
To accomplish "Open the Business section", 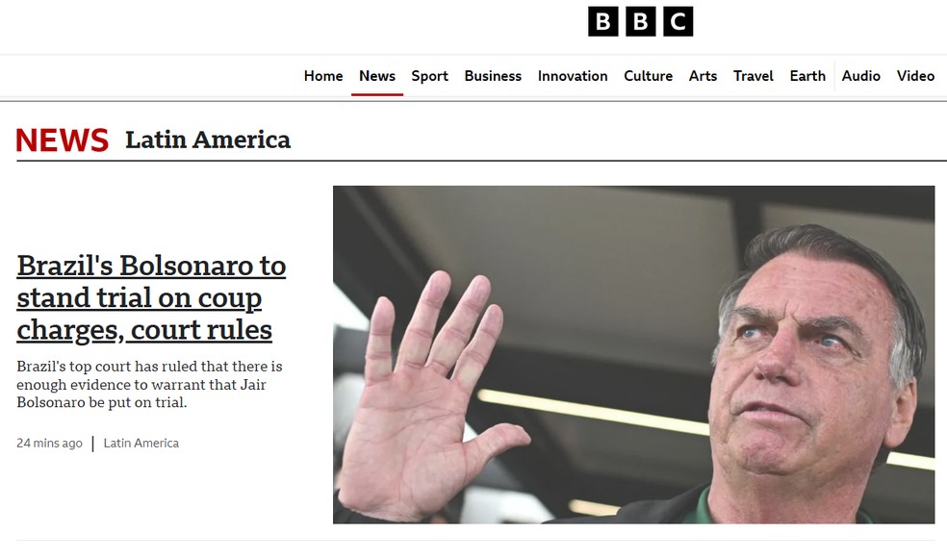I will 493,76.
